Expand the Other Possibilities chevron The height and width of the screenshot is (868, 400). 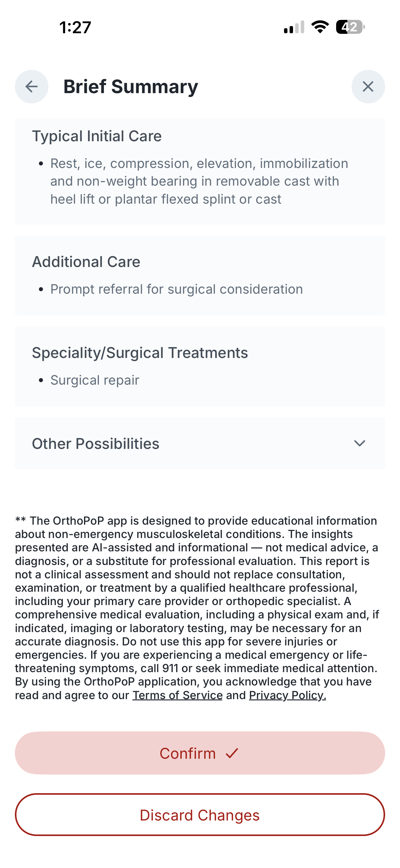(x=360, y=443)
